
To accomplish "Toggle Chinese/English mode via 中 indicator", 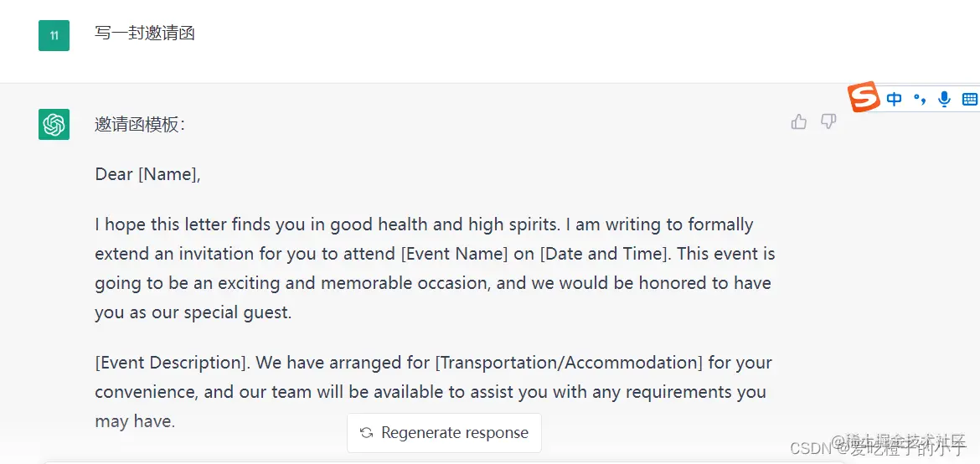I will pyautogui.click(x=895, y=99).
